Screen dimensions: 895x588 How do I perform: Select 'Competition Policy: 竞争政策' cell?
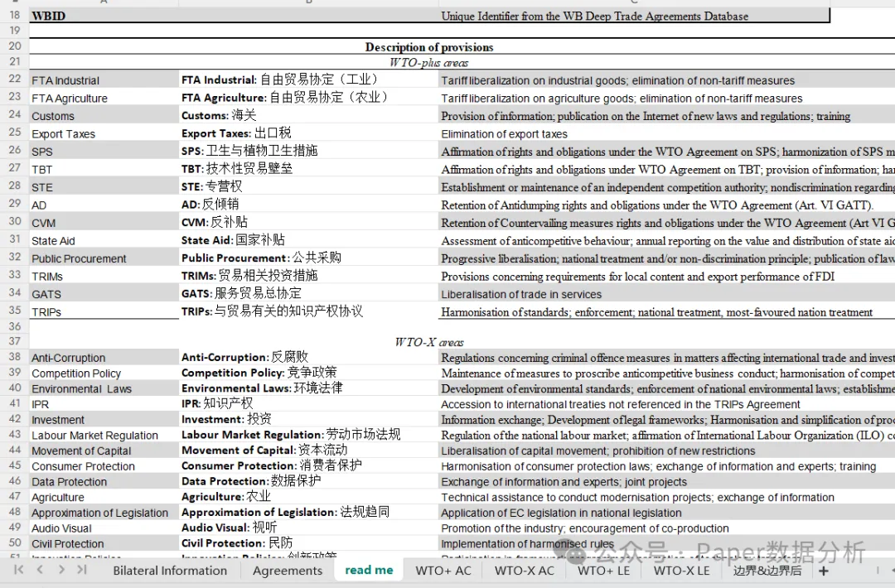click(x=308, y=373)
